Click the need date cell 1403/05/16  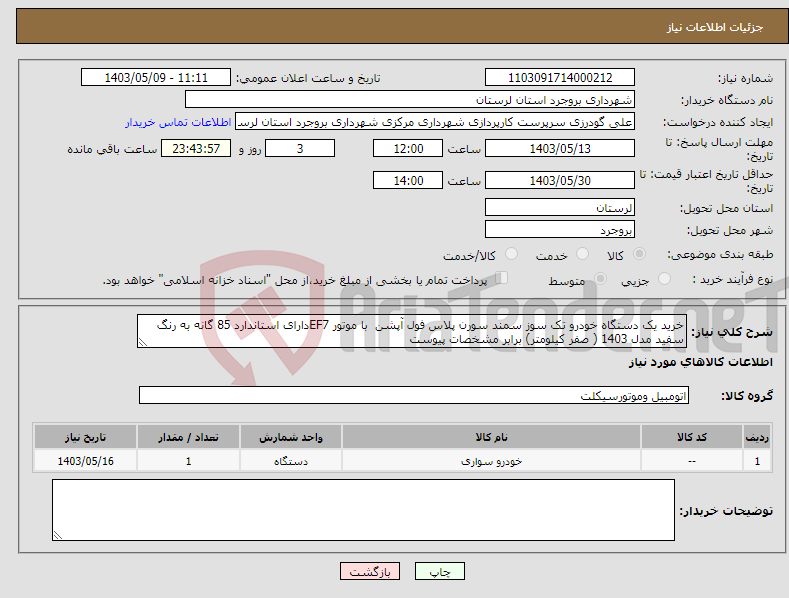(86, 461)
